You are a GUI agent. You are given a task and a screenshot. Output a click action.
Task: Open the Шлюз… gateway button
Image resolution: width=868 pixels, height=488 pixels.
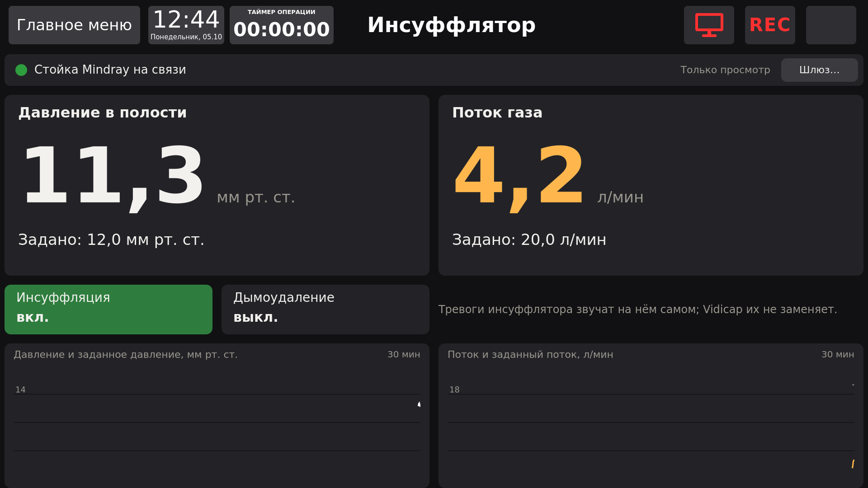(x=819, y=70)
